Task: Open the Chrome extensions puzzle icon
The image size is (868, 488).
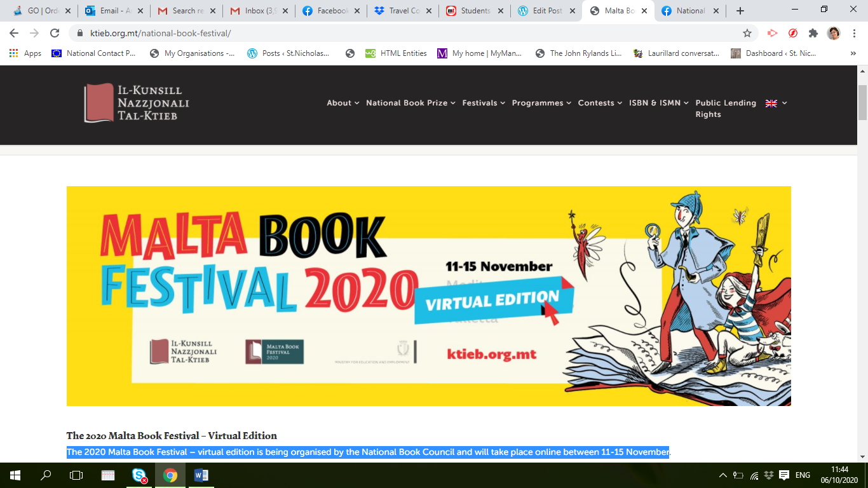Action: coord(813,33)
